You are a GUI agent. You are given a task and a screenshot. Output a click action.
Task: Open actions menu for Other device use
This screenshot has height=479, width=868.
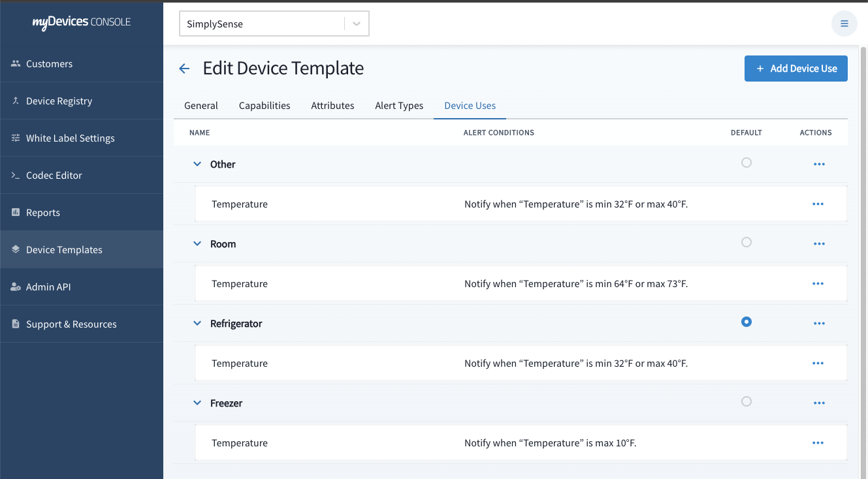[819, 164]
